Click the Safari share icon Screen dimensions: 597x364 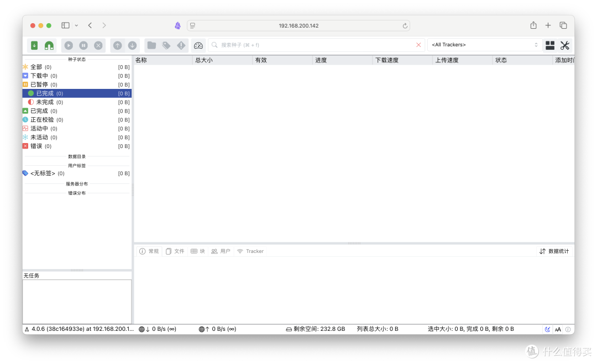point(533,25)
